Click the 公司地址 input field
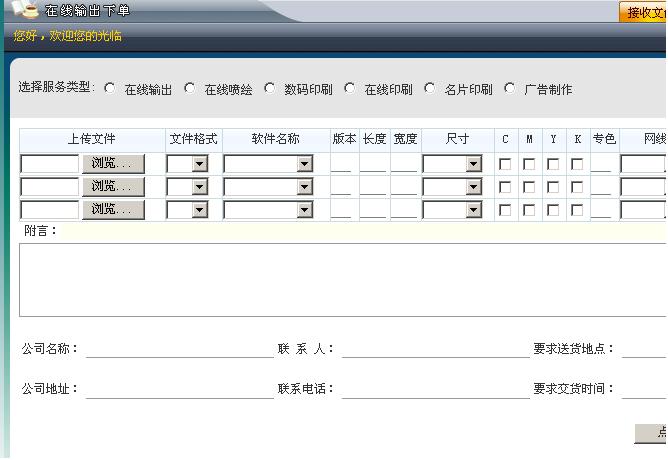 [x=180, y=389]
